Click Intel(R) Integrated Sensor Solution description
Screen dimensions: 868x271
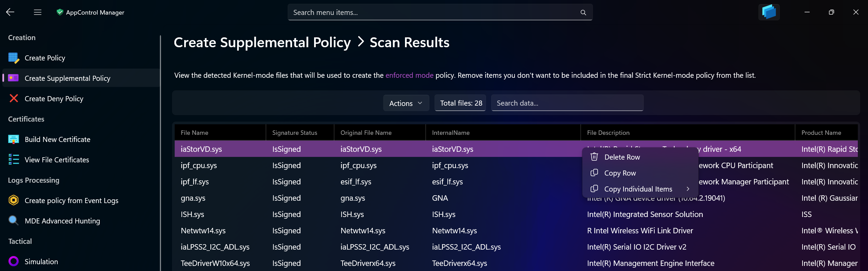[x=645, y=214]
